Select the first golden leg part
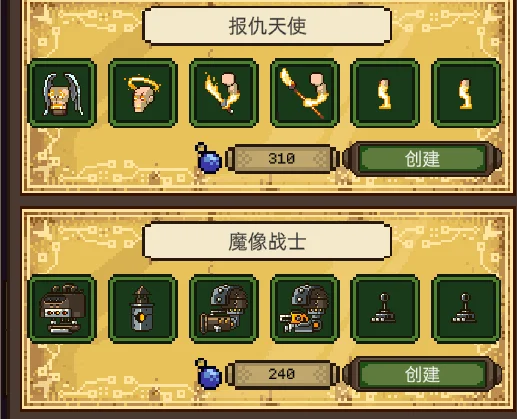 (x=385, y=93)
